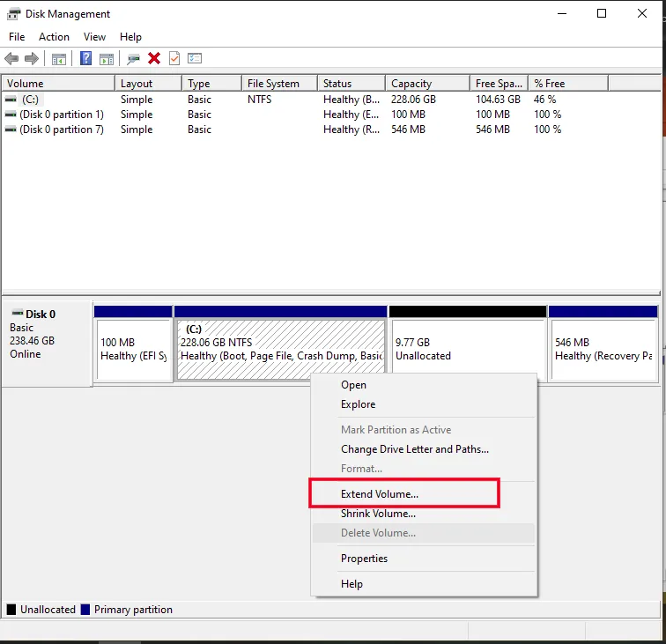Click the red X delete icon in toolbar

(x=154, y=59)
